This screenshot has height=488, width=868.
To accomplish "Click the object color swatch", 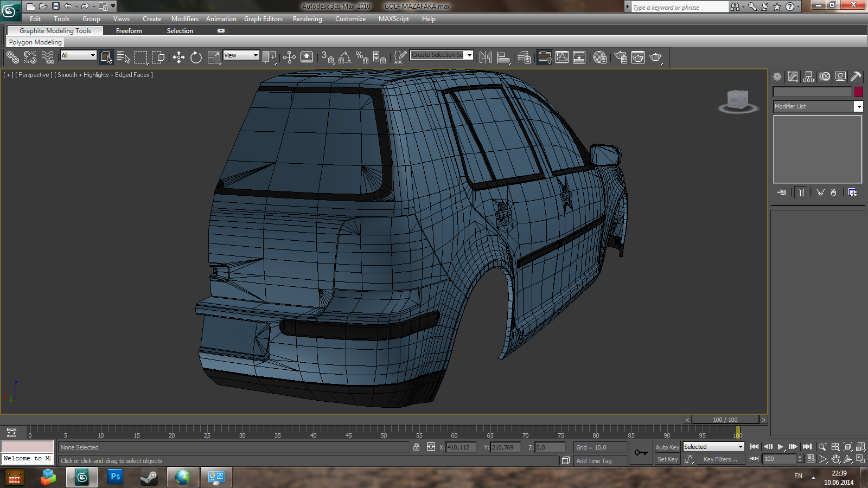I will click(858, 92).
